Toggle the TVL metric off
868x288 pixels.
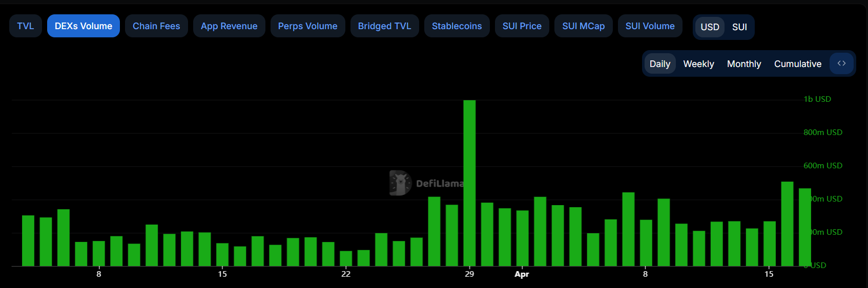[x=26, y=26]
